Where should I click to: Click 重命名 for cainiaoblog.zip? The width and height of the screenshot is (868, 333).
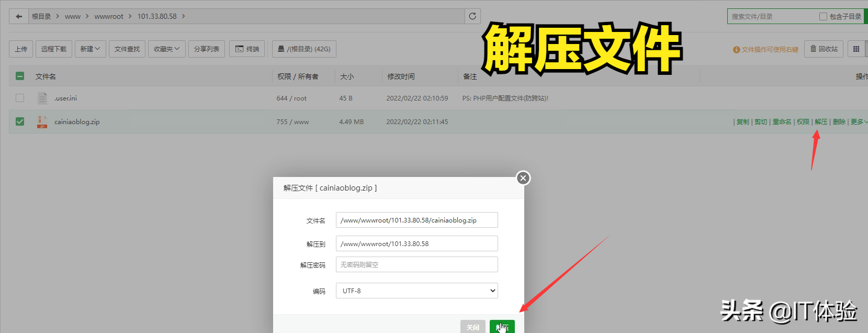point(782,121)
